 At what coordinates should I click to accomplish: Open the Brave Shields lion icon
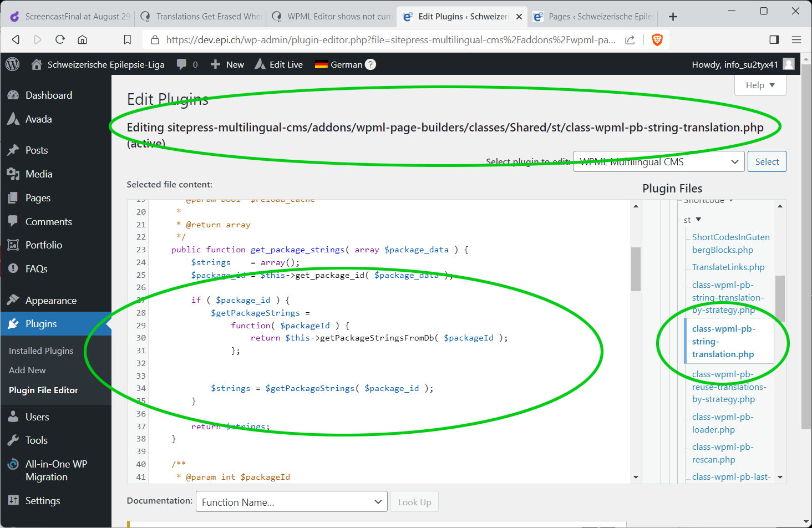click(657, 39)
